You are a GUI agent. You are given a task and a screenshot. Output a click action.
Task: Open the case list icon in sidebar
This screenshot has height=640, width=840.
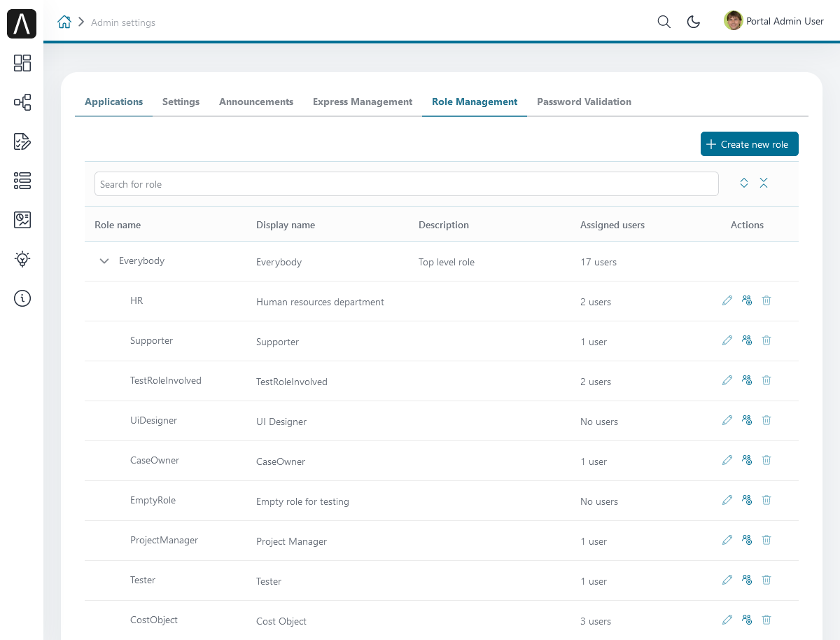point(22,181)
